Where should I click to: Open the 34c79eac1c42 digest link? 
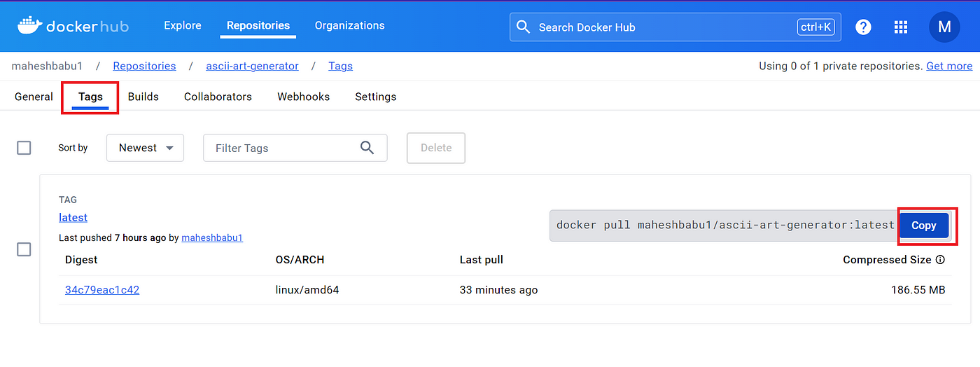102,289
